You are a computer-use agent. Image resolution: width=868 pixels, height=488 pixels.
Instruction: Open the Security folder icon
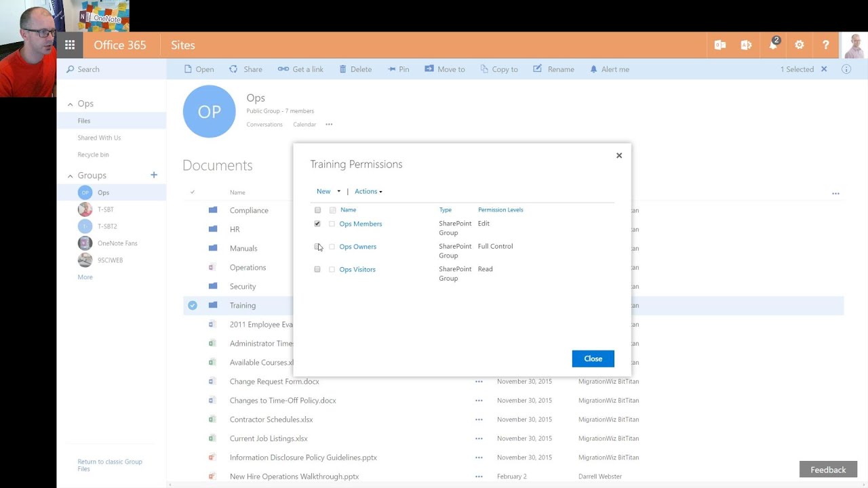point(213,286)
